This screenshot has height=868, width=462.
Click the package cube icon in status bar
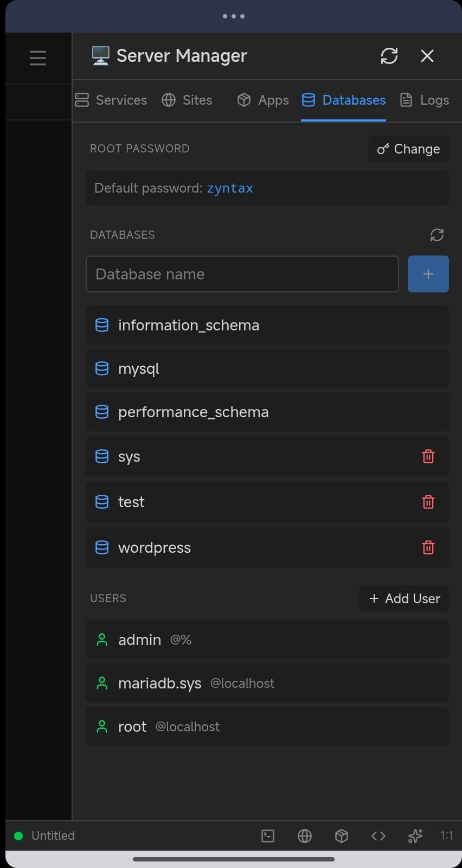point(342,836)
